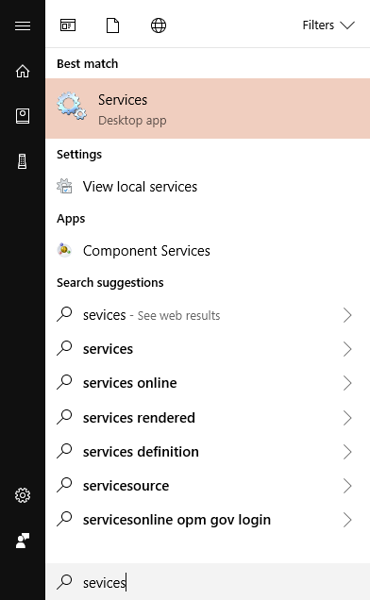This screenshot has width=370, height=600.
Task: Click the 'Best match' heading text
Action: (x=87, y=64)
